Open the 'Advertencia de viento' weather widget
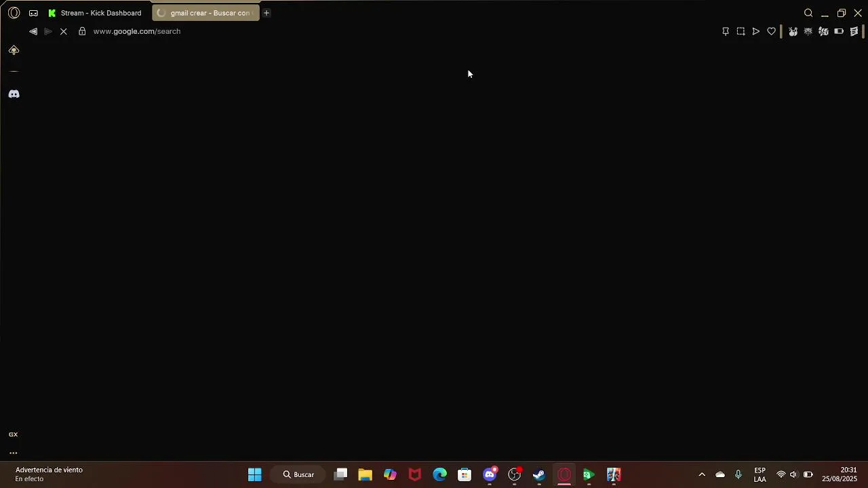Viewport: 868px width, 488px height. coord(49,474)
